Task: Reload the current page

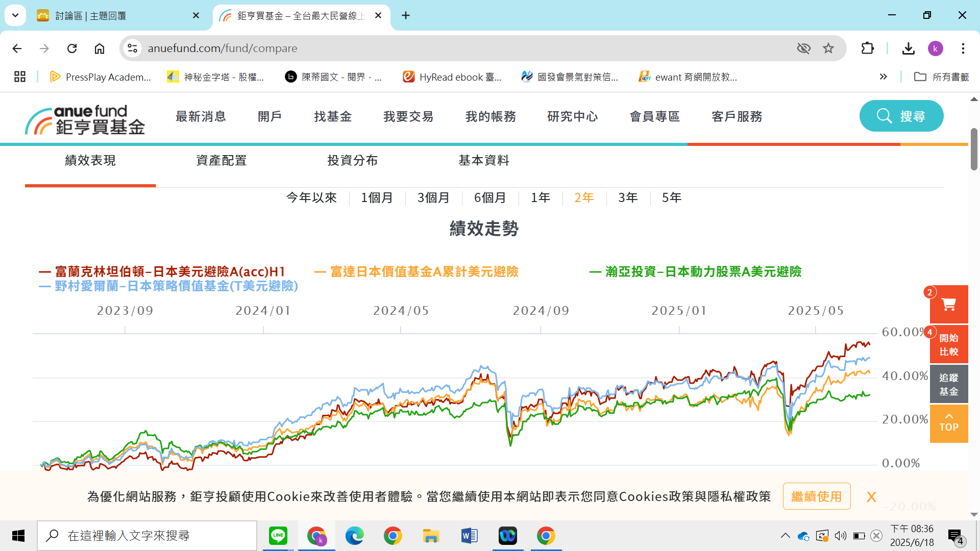Action: (72, 48)
